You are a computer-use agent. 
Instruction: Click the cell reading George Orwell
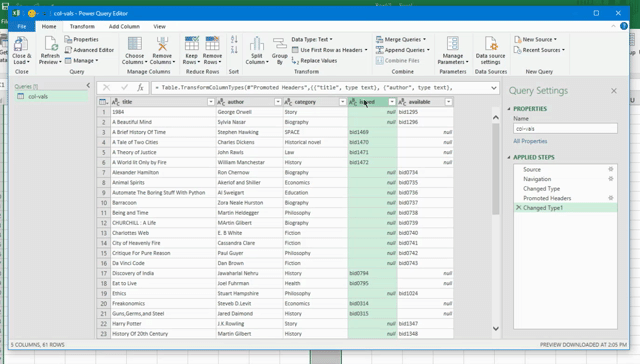[249, 112]
